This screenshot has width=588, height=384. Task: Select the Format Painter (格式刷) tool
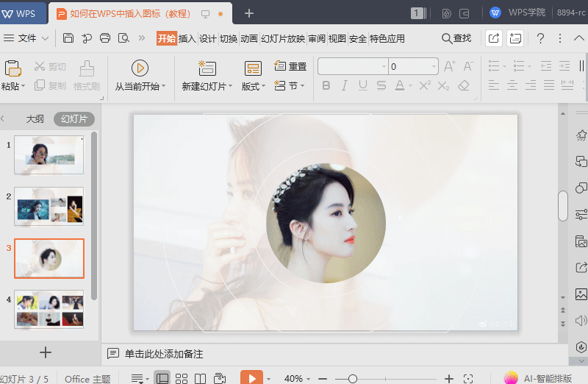coord(87,77)
